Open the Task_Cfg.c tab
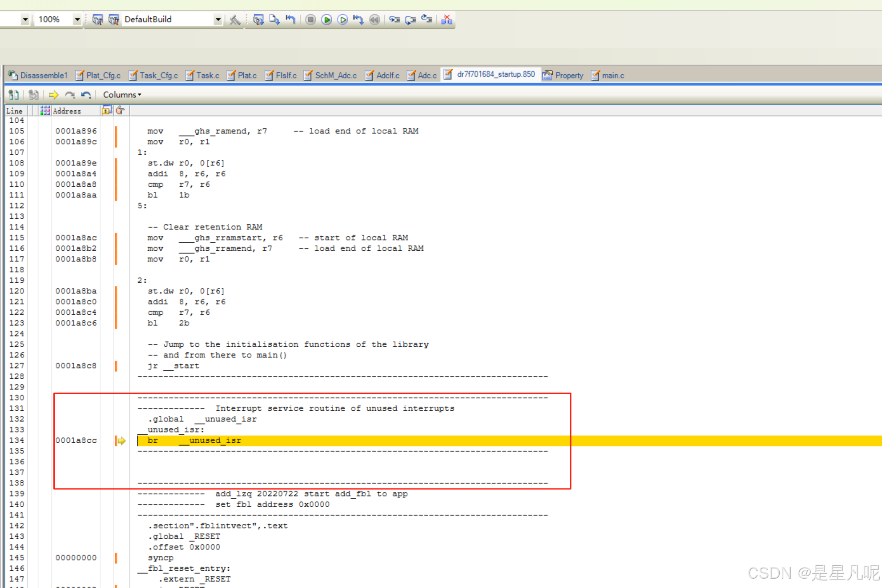This screenshot has height=588, width=882. click(x=153, y=76)
